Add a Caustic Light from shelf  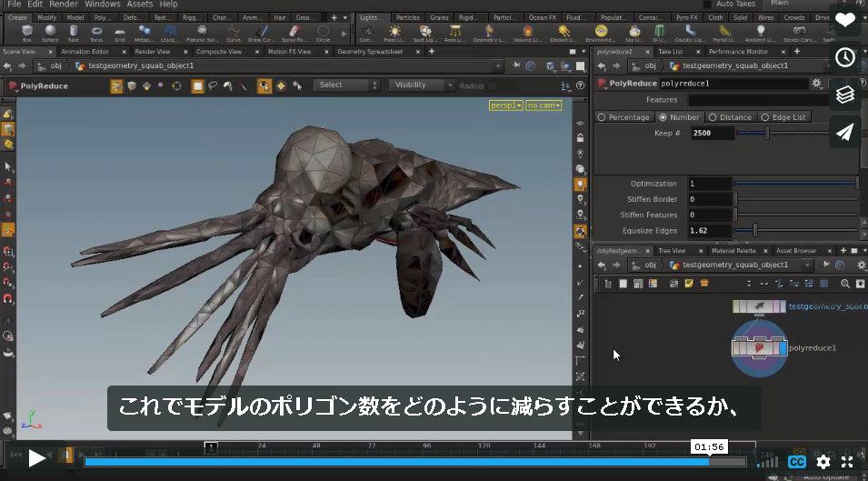pyautogui.click(x=690, y=33)
